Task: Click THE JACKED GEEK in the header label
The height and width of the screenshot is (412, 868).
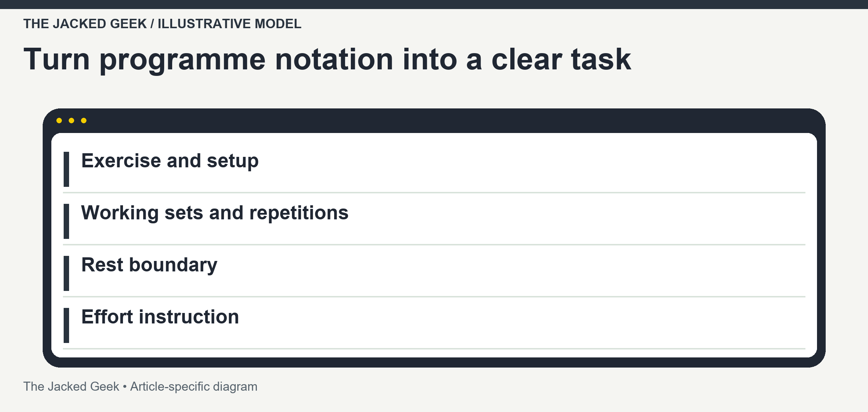Action: [x=85, y=24]
